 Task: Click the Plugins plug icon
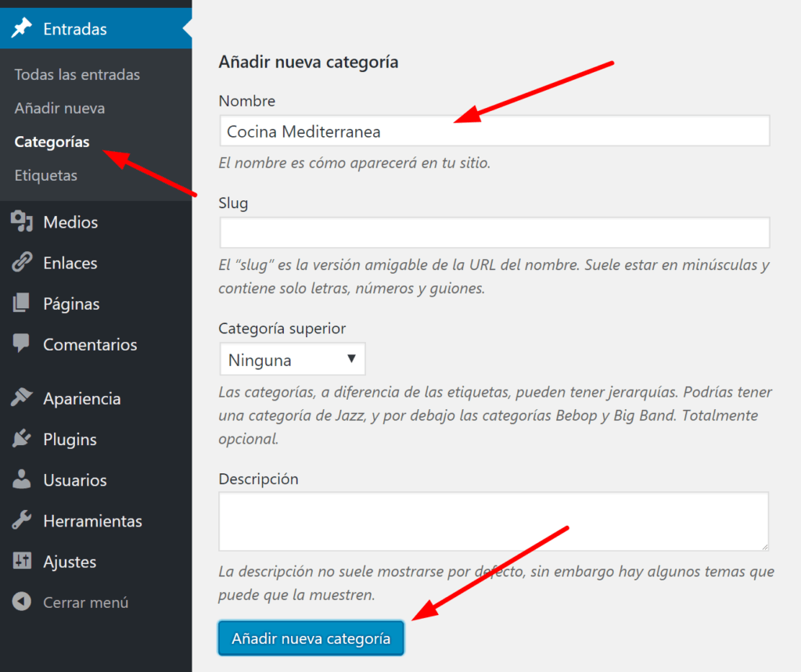click(x=21, y=439)
